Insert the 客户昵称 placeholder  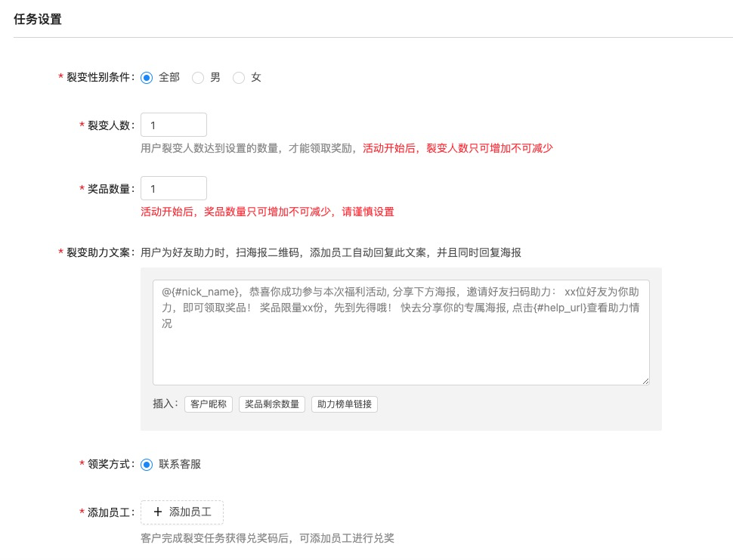(x=209, y=404)
